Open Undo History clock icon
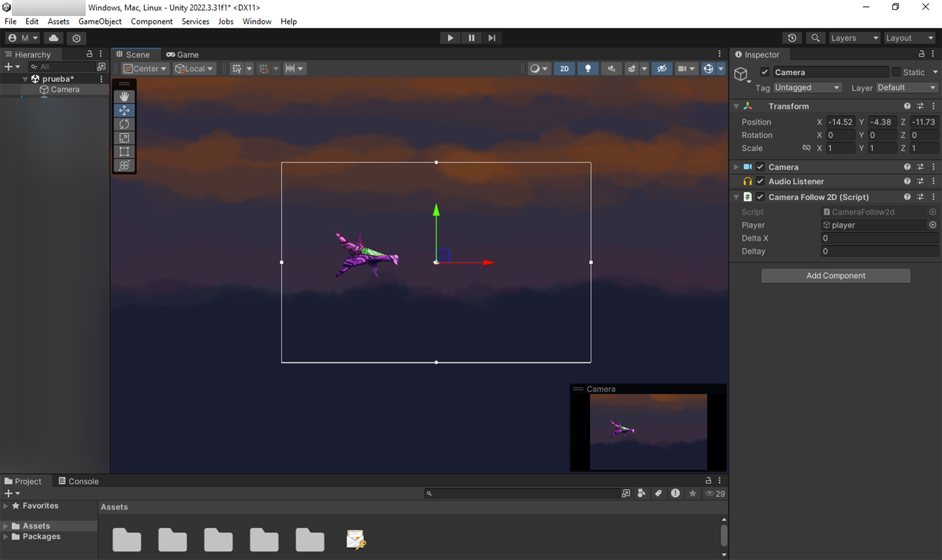 coord(792,38)
